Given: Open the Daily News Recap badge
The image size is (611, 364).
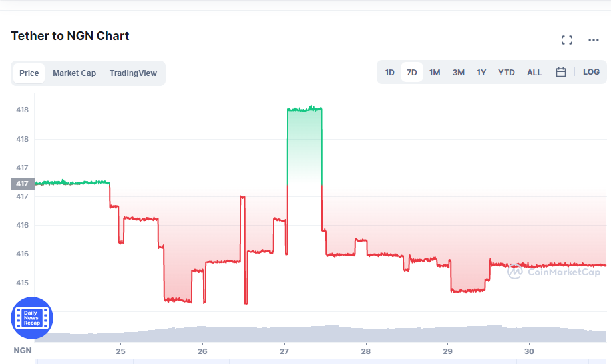Looking at the screenshot, I should point(32,318).
